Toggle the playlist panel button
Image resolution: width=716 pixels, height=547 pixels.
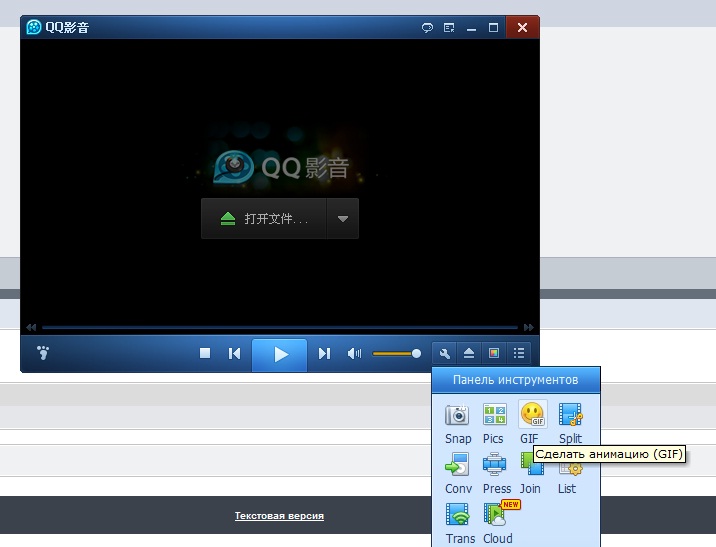[519, 353]
